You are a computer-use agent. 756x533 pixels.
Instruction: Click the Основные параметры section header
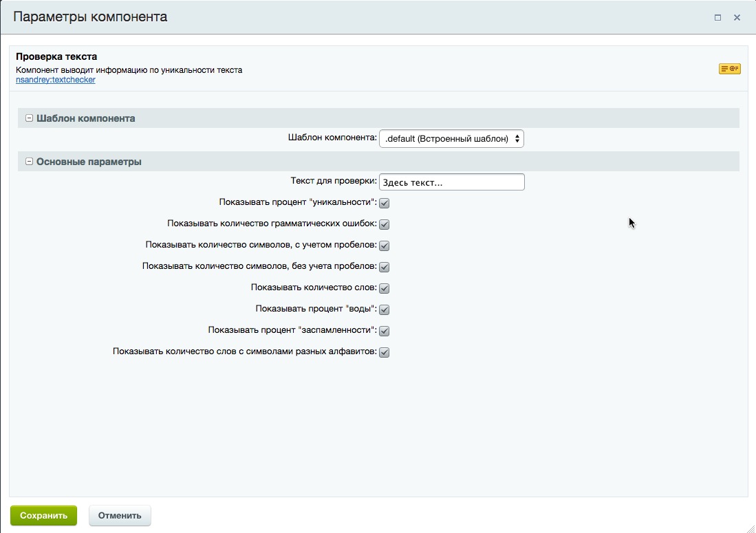tap(378, 162)
